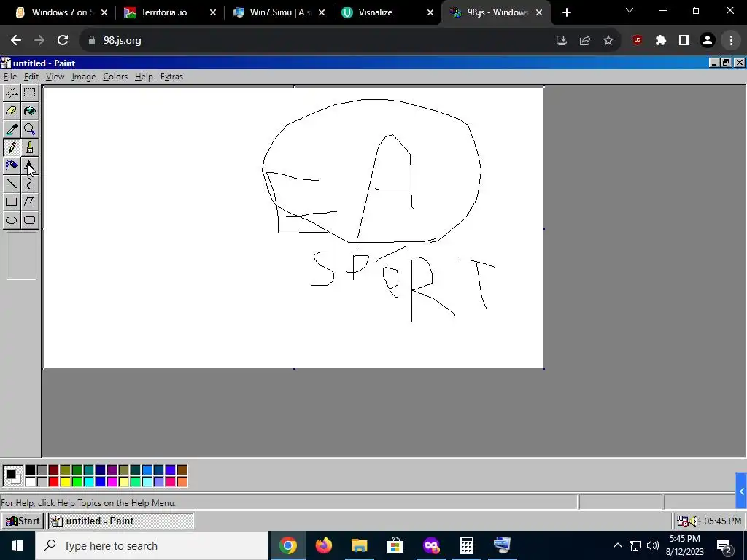Open the Colors menu
Screen dimensions: 747x560
(x=115, y=77)
